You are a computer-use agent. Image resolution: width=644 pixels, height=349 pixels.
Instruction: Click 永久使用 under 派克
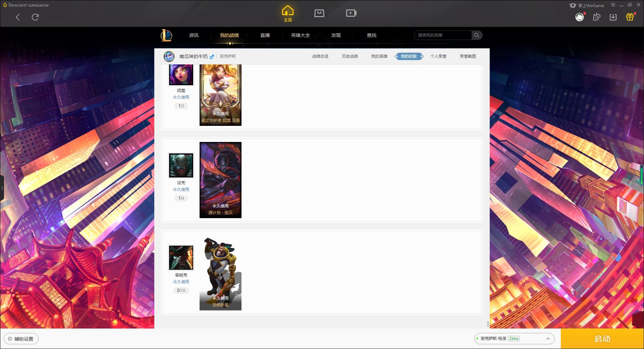coord(181,190)
